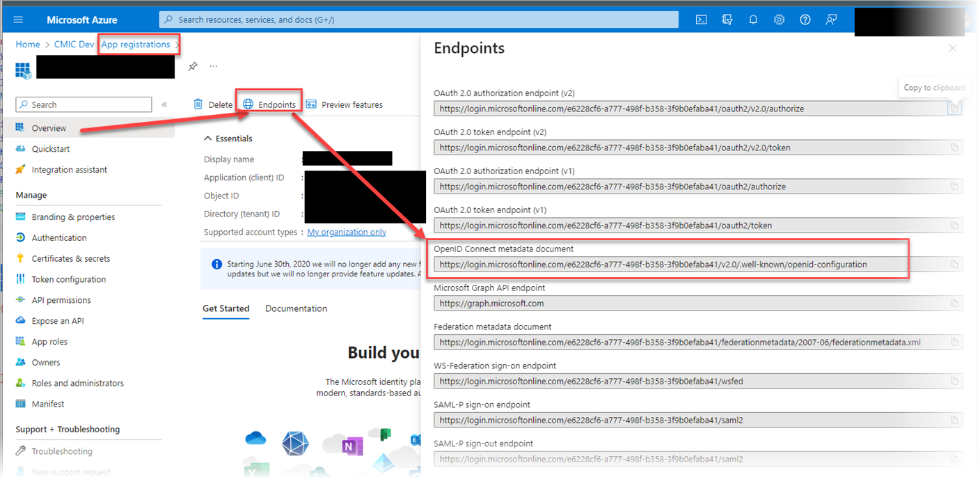
Task: Collapse the left navigation menu
Action: [164, 104]
